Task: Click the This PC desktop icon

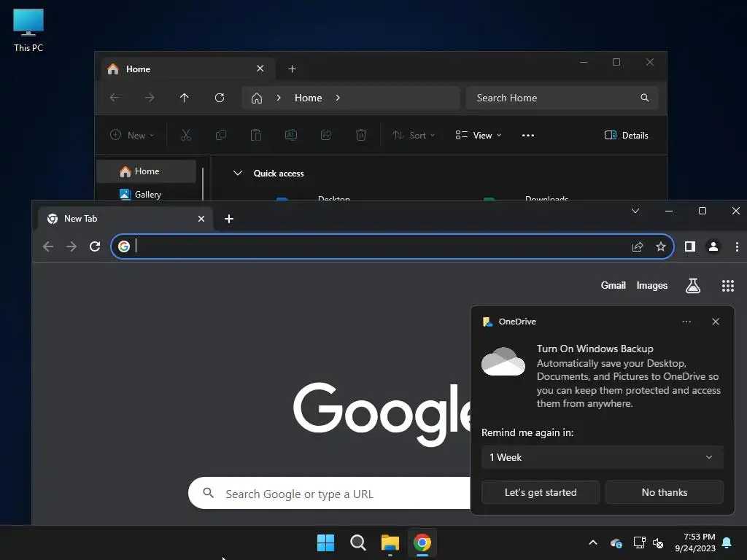Action: tap(28, 30)
